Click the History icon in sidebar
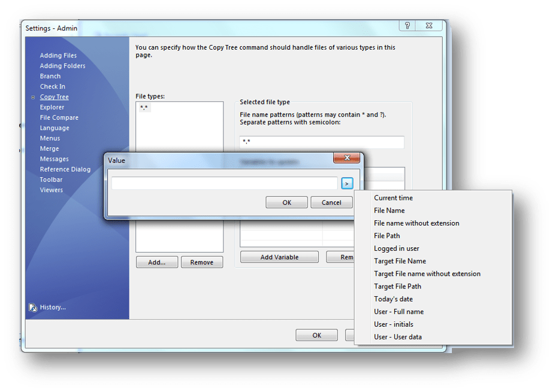This screenshot has width=553, height=392. coord(33,308)
